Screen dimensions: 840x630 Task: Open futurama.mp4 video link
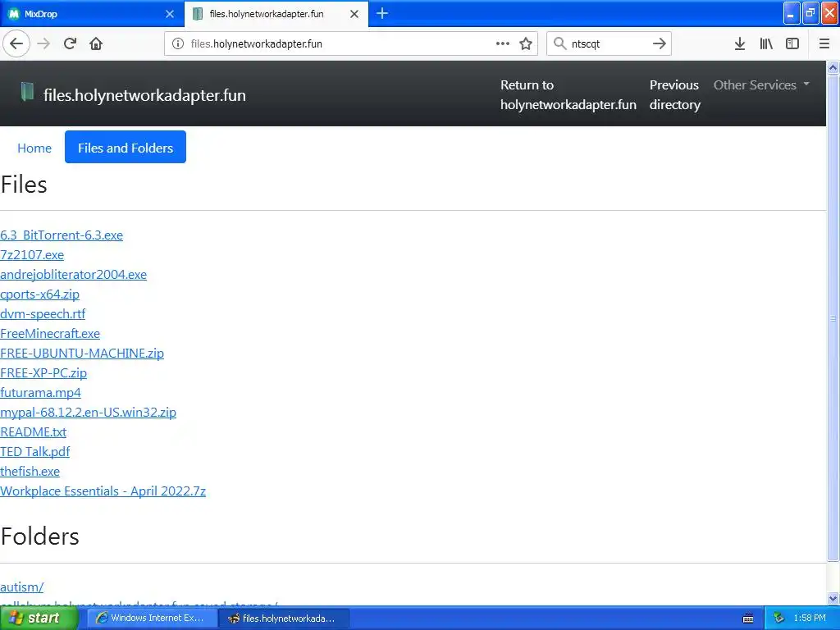tap(41, 393)
